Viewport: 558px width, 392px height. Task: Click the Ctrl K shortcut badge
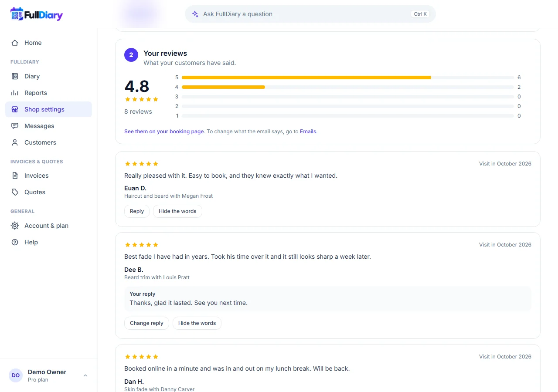pos(420,14)
